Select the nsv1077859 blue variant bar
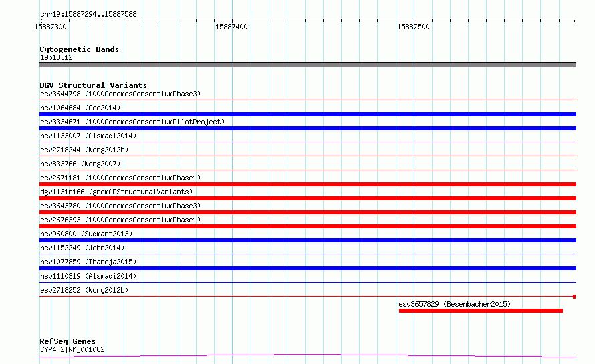The image size is (595, 364). point(308,268)
